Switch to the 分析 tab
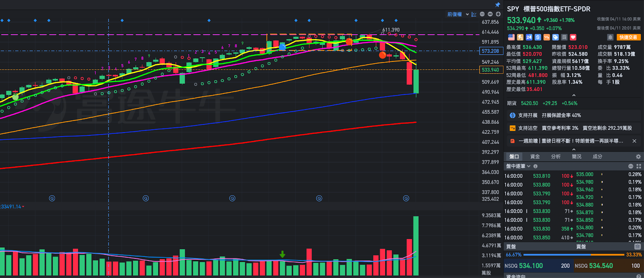The height and width of the screenshot is (278, 644). pyautogui.click(x=556, y=157)
